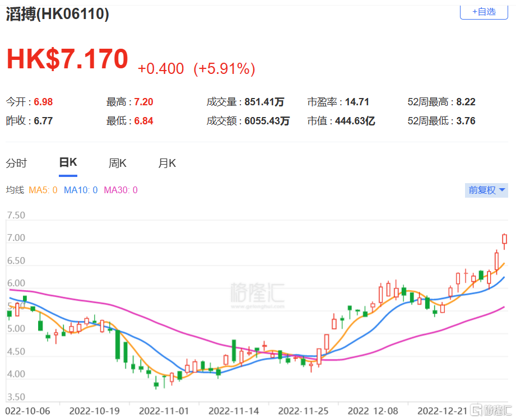The width and height of the screenshot is (516, 420).
Task: Click the 最高 value 7.20
Action: pyautogui.click(x=143, y=102)
